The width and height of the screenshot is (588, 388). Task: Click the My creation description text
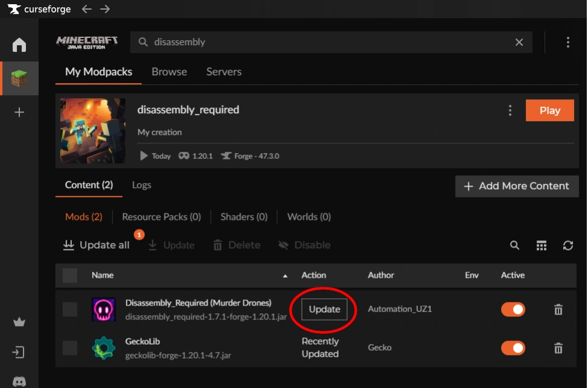pos(160,133)
